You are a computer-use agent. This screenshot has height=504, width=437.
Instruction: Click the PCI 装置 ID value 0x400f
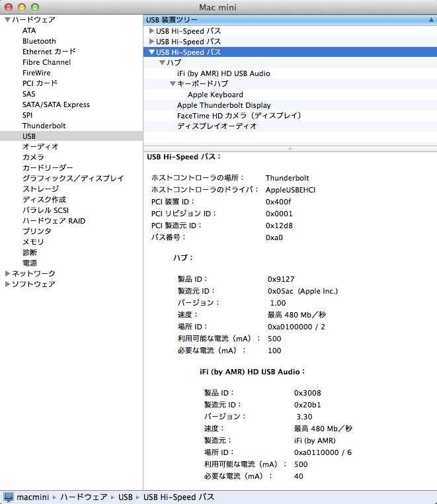point(278,202)
